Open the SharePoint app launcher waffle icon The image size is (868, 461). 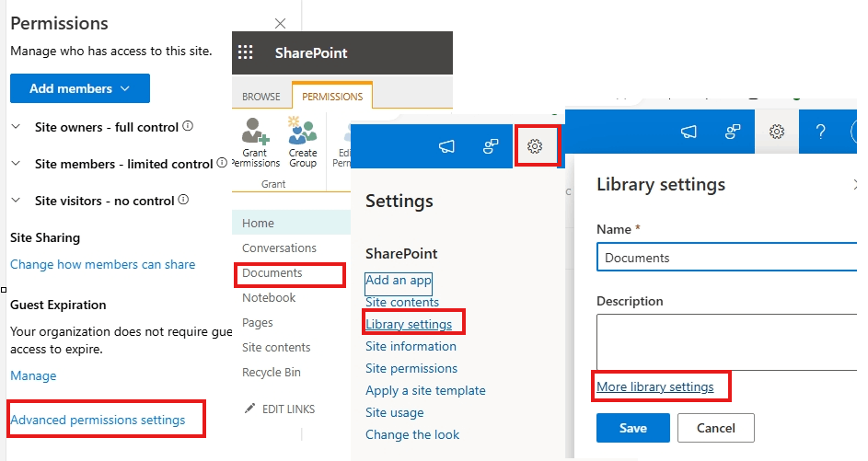tap(245, 52)
